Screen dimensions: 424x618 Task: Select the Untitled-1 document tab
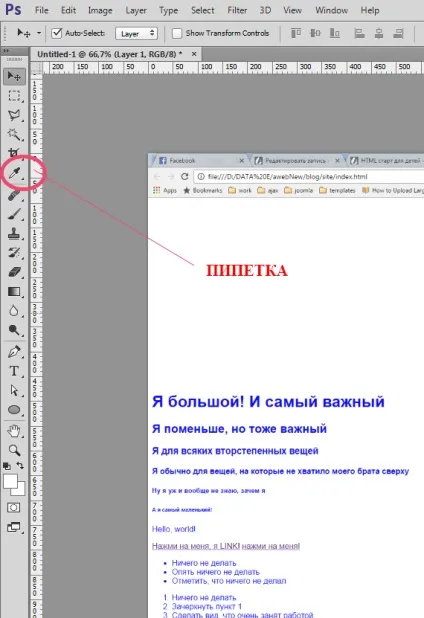pos(110,54)
